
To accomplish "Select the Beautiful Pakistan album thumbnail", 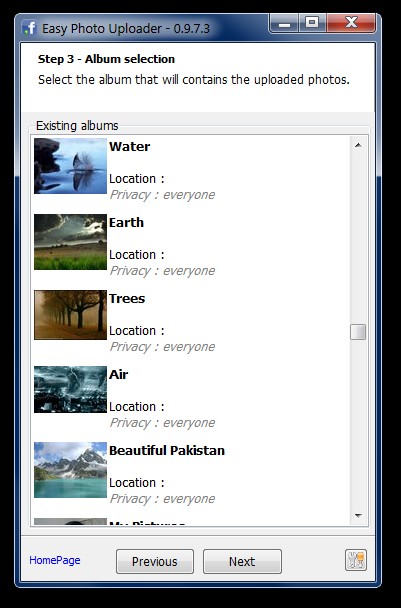I will click(70, 470).
